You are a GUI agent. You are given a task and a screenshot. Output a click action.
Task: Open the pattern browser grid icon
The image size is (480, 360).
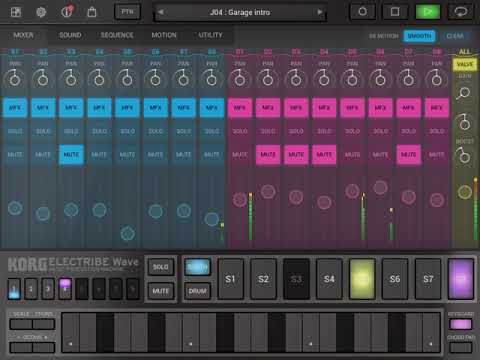(16, 12)
